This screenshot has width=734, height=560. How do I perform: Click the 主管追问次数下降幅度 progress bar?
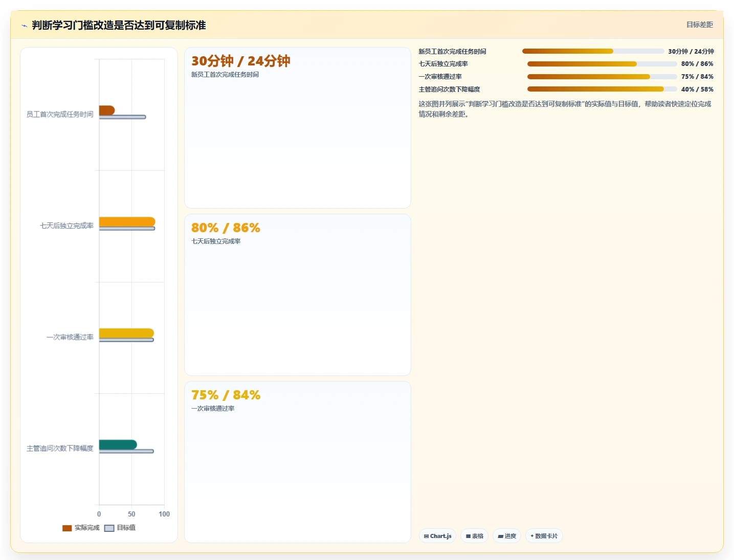pyautogui.click(x=602, y=89)
